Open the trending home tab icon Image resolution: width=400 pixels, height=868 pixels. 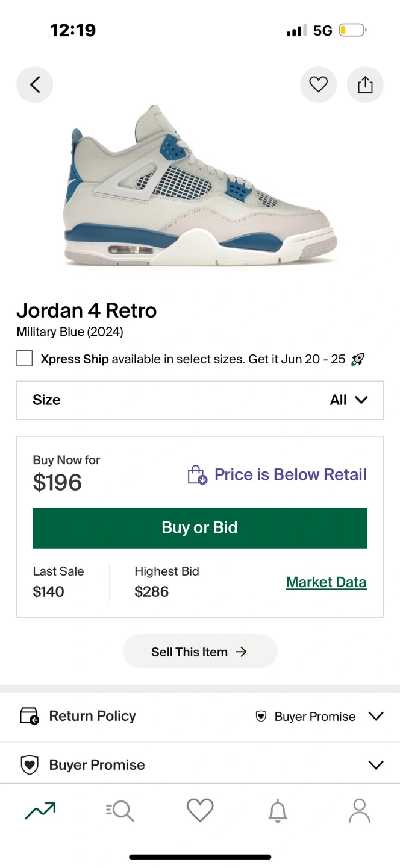(x=40, y=811)
